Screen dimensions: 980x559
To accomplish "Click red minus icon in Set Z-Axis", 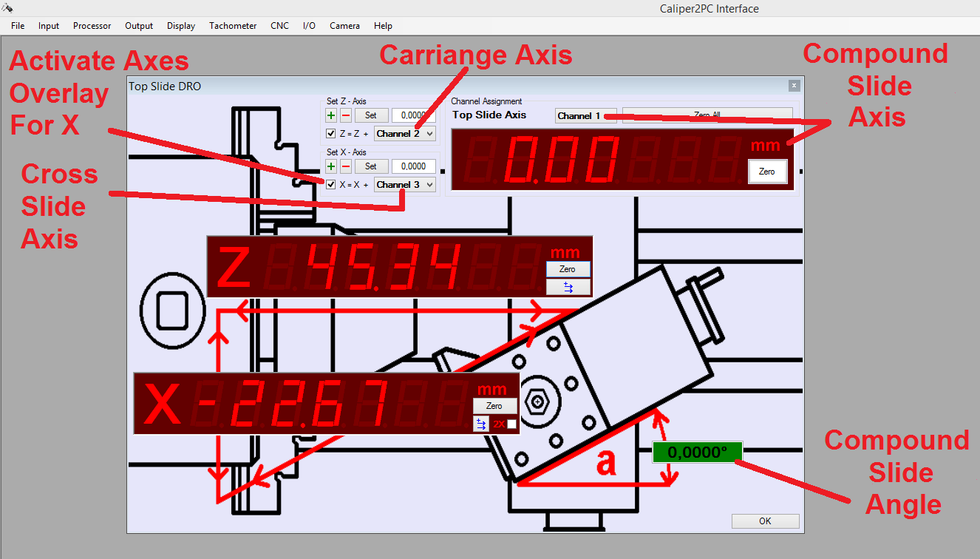I will 345,115.
